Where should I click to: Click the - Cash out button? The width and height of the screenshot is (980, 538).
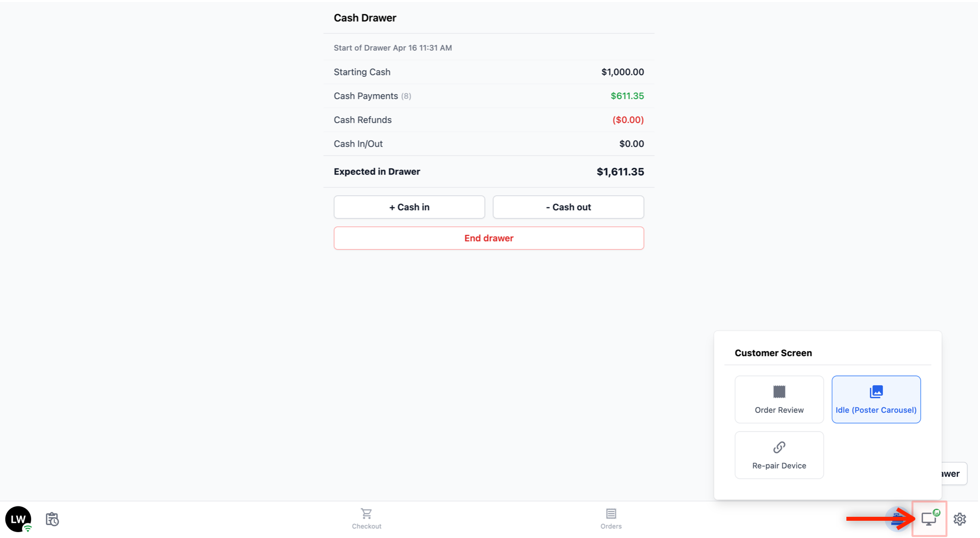click(568, 207)
